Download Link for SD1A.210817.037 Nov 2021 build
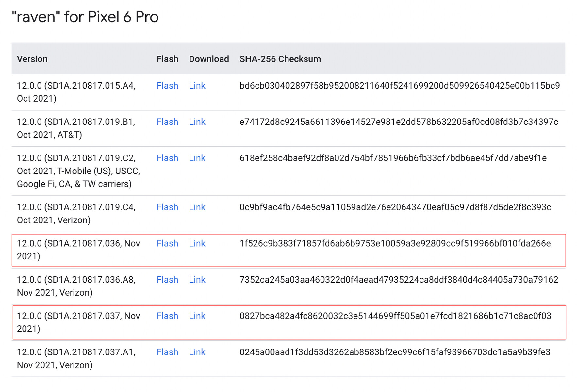The width and height of the screenshot is (577, 392). 197,316
